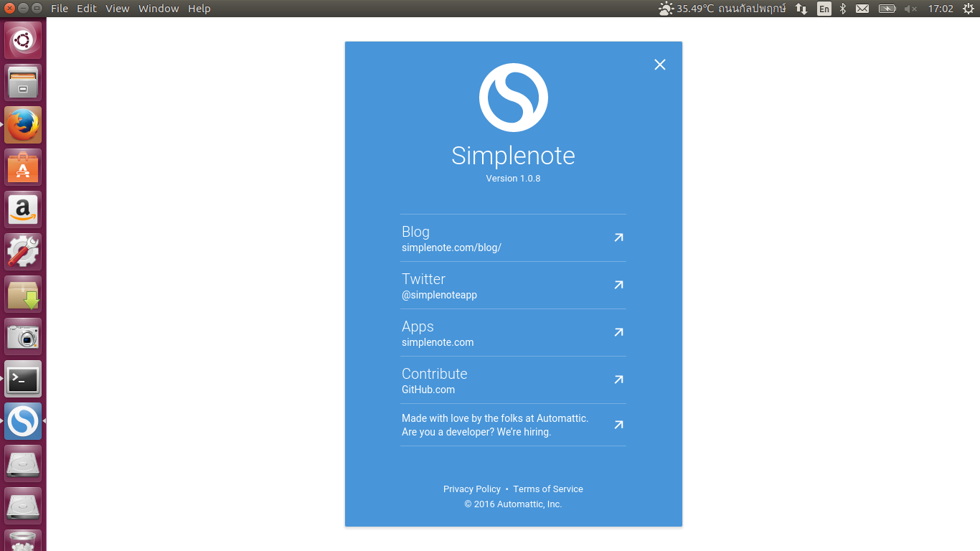Open the Help menu

pyautogui.click(x=199, y=9)
